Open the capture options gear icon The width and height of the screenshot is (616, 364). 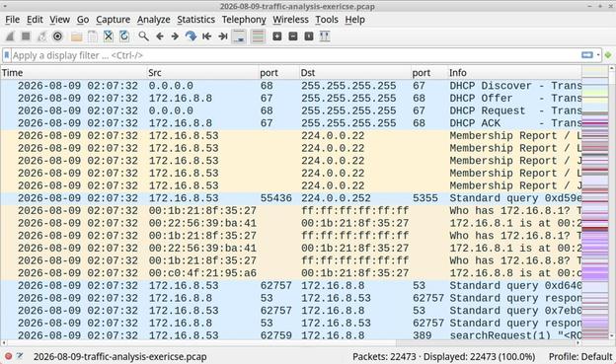point(57,36)
